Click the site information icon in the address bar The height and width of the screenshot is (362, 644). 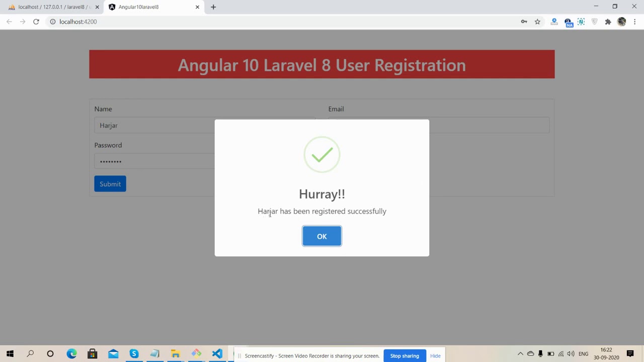52,22
